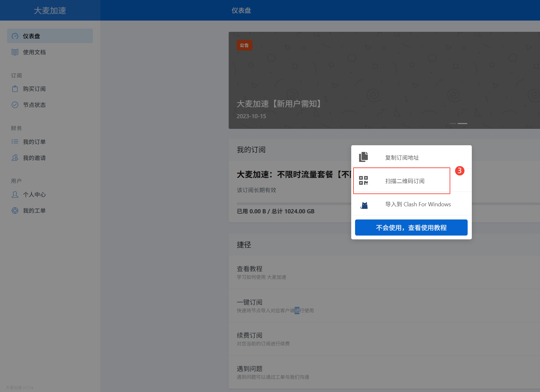Click the copy documents icon in popup
The image size is (540, 392).
tap(363, 157)
